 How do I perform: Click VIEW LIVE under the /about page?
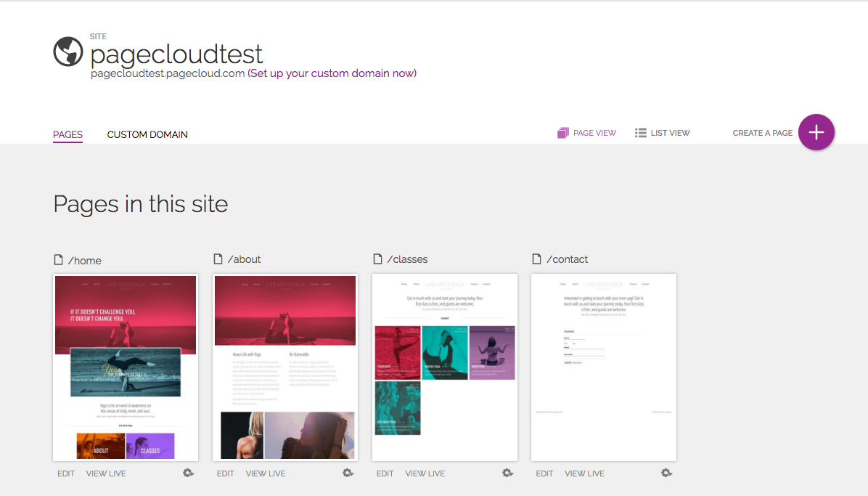point(265,473)
